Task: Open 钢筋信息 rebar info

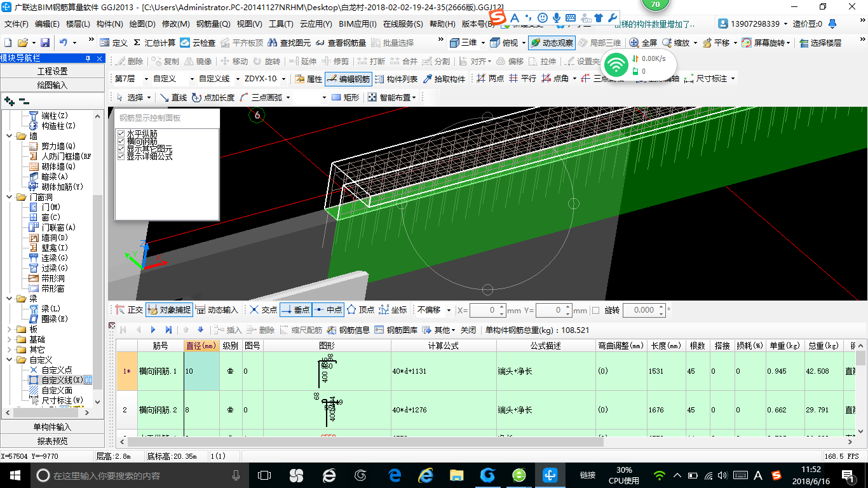Action: coord(348,330)
